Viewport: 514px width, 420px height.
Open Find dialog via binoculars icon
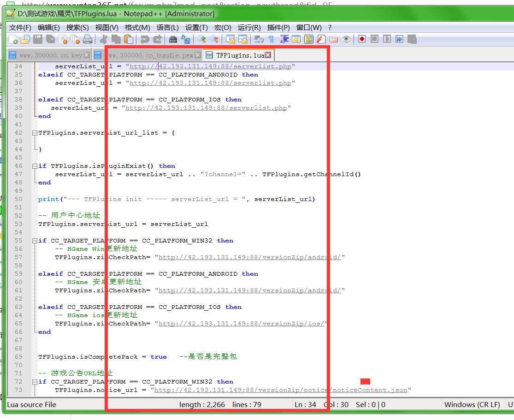[173, 39]
